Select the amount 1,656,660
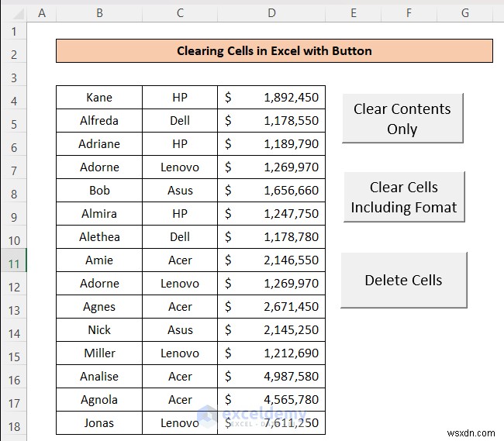The image size is (504, 441). point(271,190)
